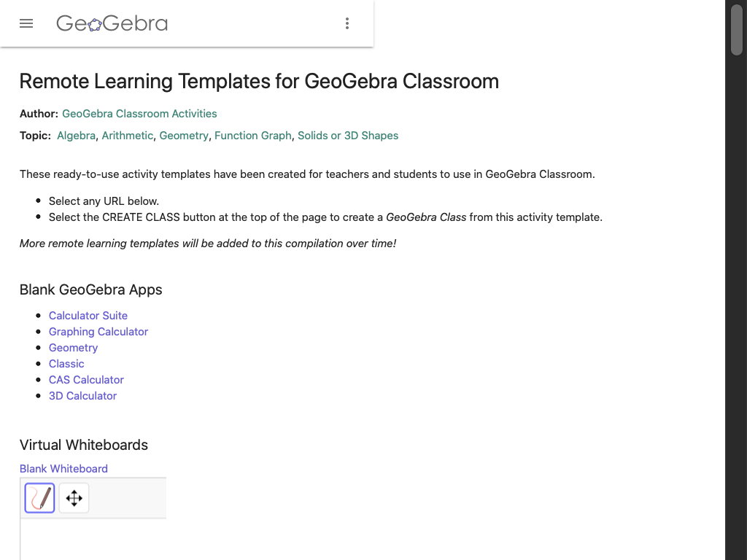Open the Blank Whiteboard link
This screenshot has width=747, height=560.
point(63,469)
